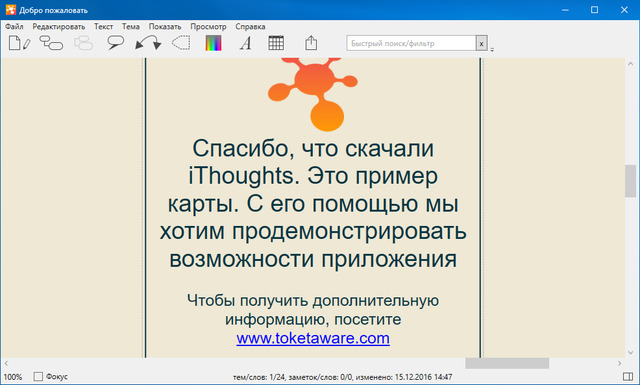The image size is (640, 385).
Task: Add a callout with speech bubble icon
Action: point(116,43)
